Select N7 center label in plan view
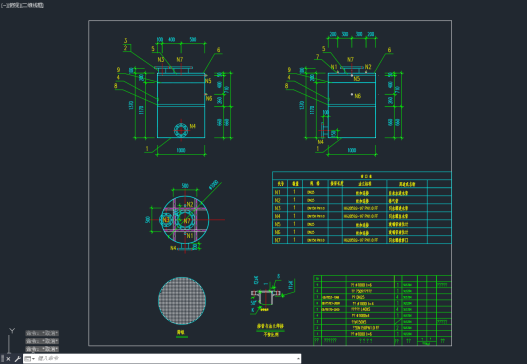The height and width of the screenshot is (364, 527). click(187, 221)
